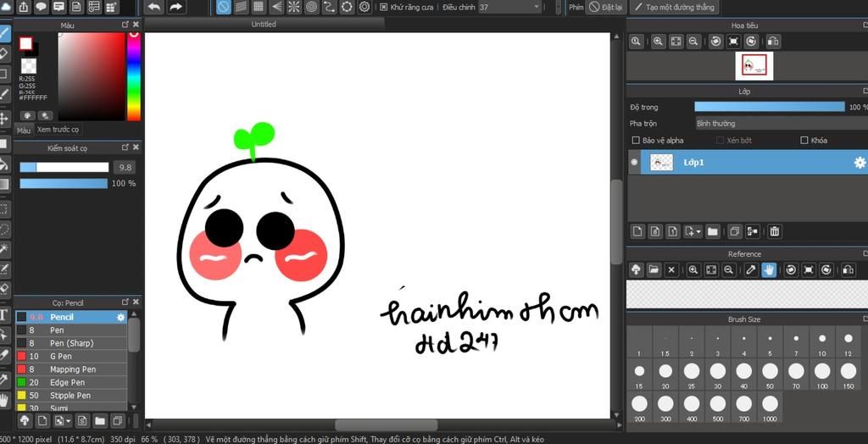
Task: Enable the vanishing point snap guide
Action: tap(276, 7)
